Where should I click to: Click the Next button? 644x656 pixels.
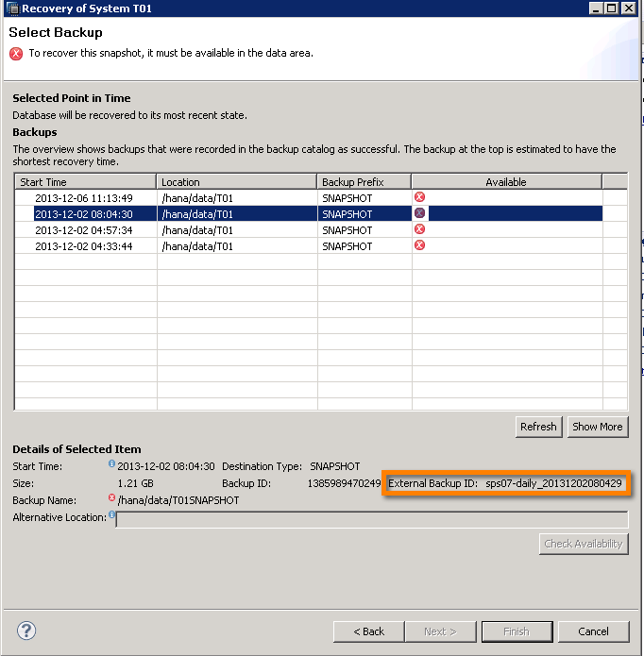[440, 631]
